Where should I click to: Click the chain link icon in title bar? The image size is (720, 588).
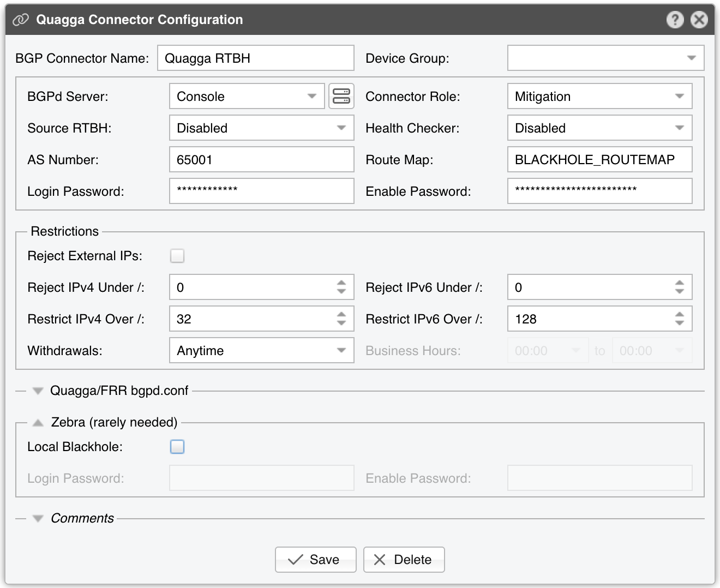coord(20,20)
